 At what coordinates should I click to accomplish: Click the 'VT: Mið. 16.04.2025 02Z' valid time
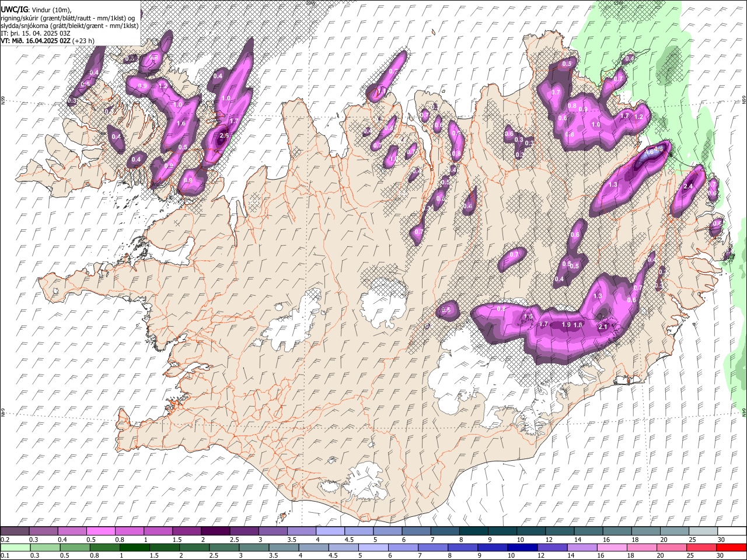tap(36, 41)
